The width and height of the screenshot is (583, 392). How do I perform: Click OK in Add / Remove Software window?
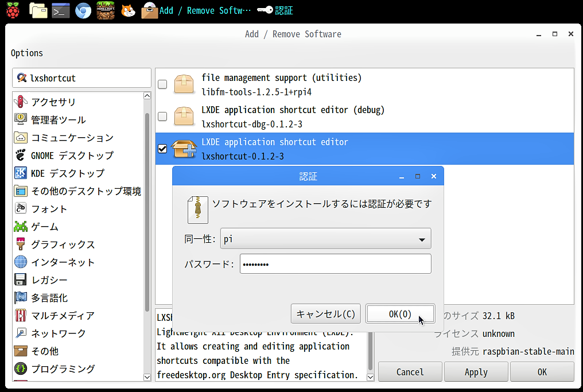(x=542, y=372)
